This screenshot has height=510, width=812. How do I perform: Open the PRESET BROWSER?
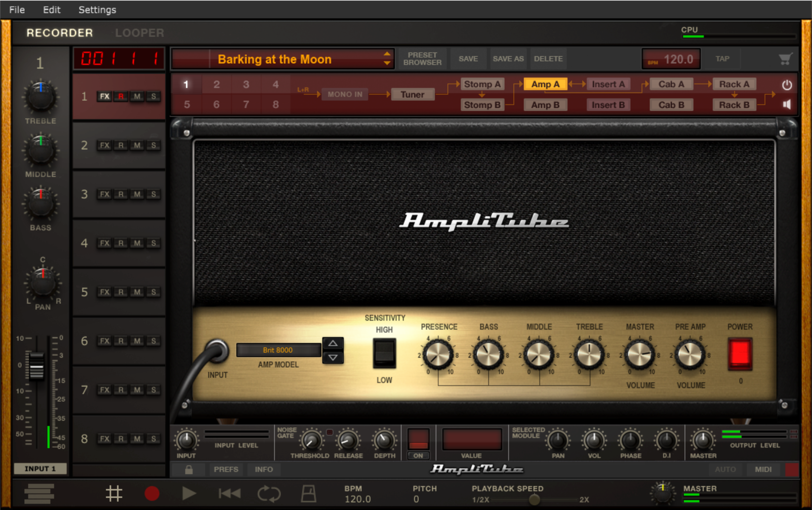pyautogui.click(x=422, y=59)
